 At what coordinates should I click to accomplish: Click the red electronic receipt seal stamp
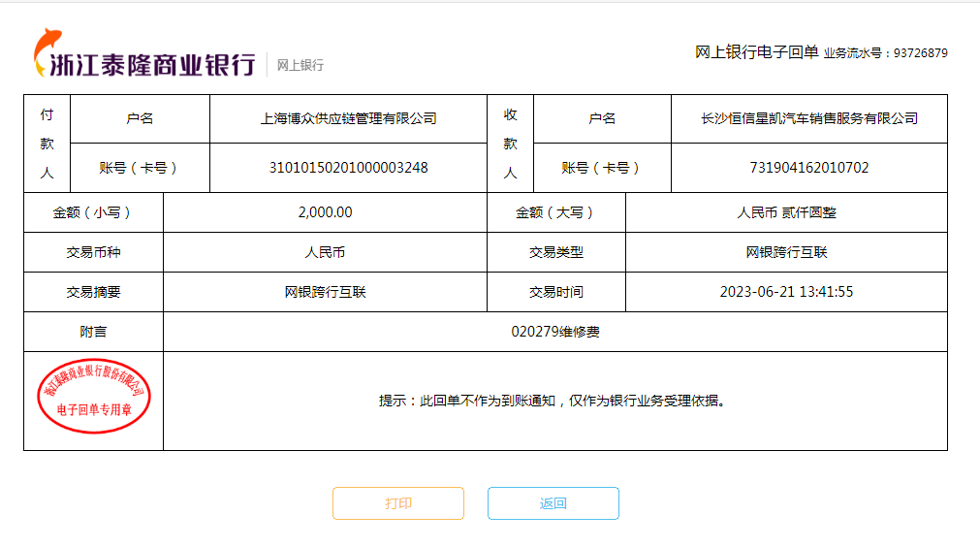94,399
